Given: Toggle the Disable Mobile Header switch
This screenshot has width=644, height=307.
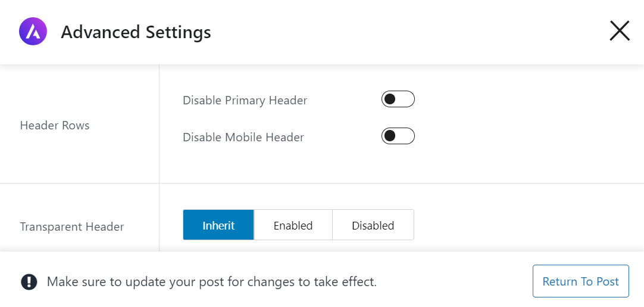Looking at the screenshot, I should (398, 137).
